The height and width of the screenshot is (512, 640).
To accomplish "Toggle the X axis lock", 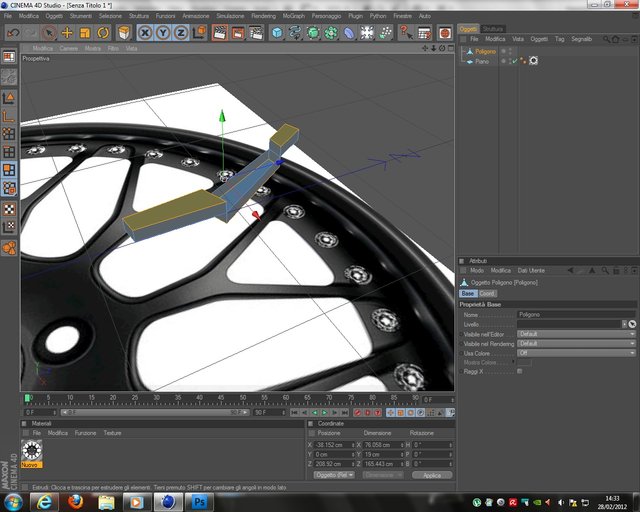I will point(145,33).
